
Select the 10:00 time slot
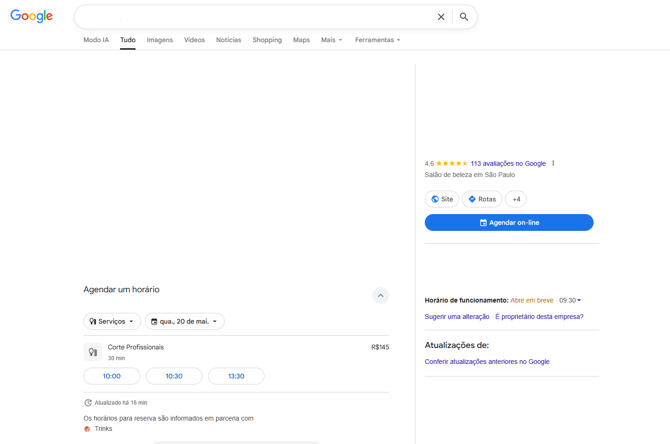112,376
